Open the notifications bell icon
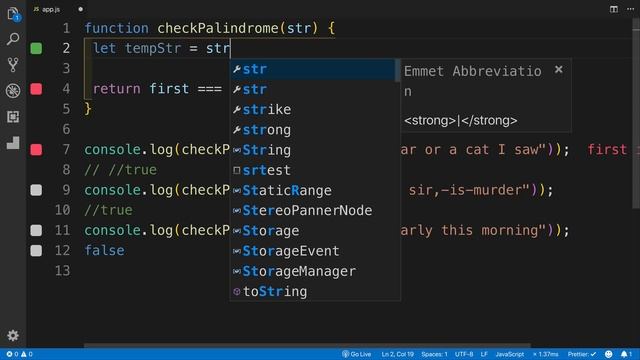This screenshot has width=640, height=360. [626, 354]
